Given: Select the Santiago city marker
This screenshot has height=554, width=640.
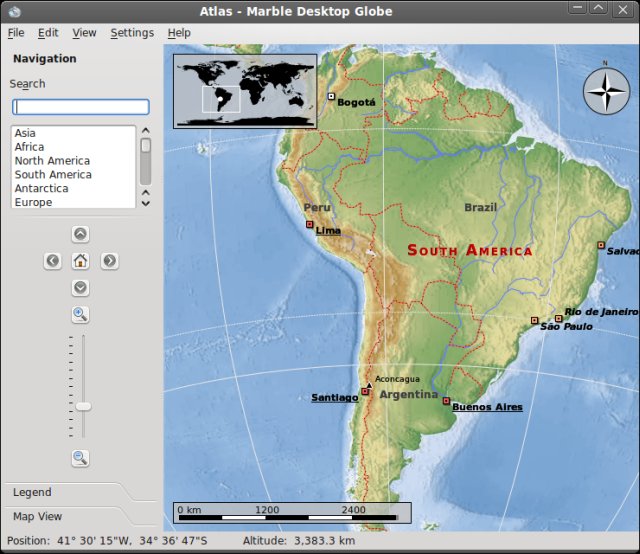Looking at the screenshot, I should (365, 392).
